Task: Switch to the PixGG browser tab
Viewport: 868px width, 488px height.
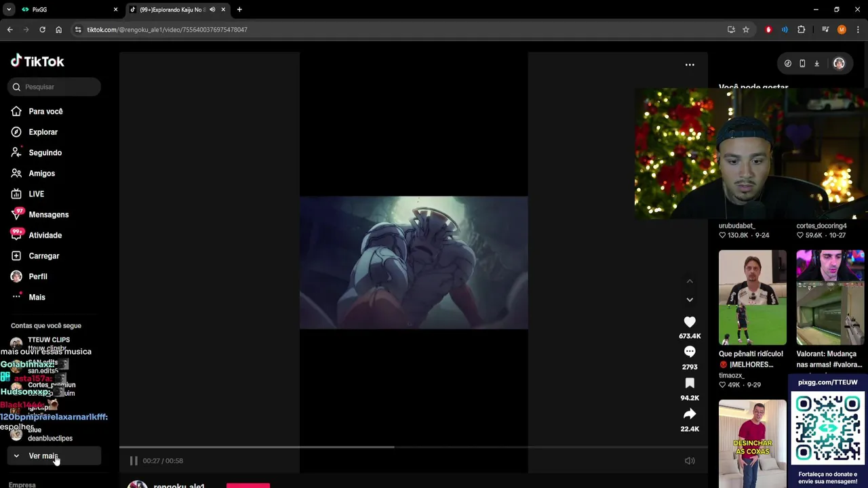Action: (x=68, y=9)
